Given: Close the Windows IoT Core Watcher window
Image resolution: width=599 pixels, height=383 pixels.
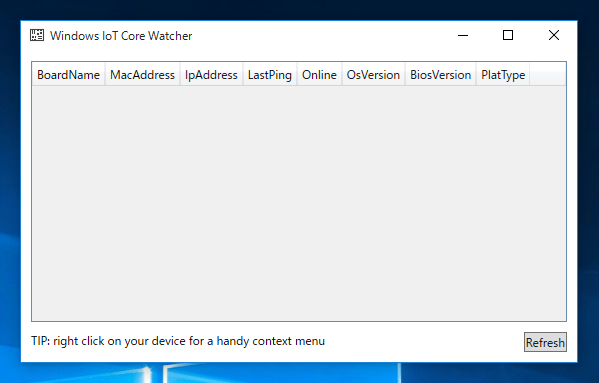Looking at the screenshot, I should [554, 36].
